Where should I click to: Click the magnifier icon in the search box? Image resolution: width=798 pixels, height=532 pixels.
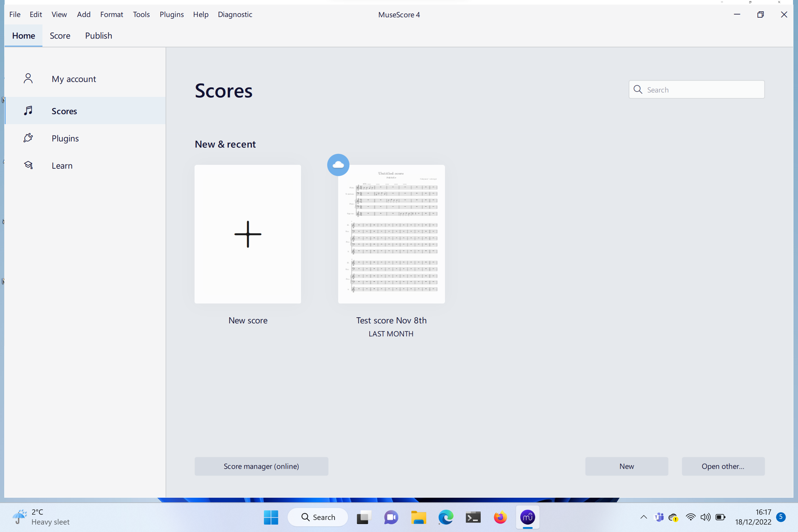638,89
